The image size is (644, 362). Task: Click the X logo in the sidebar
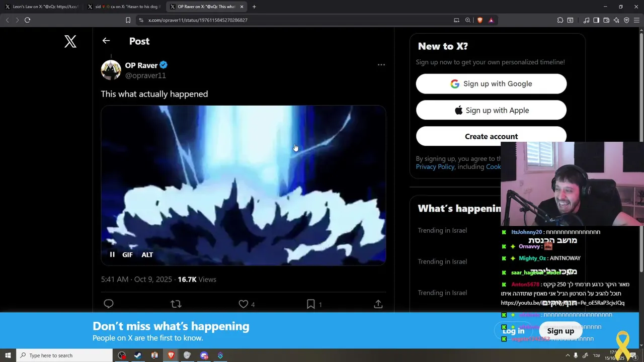coord(70,41)
